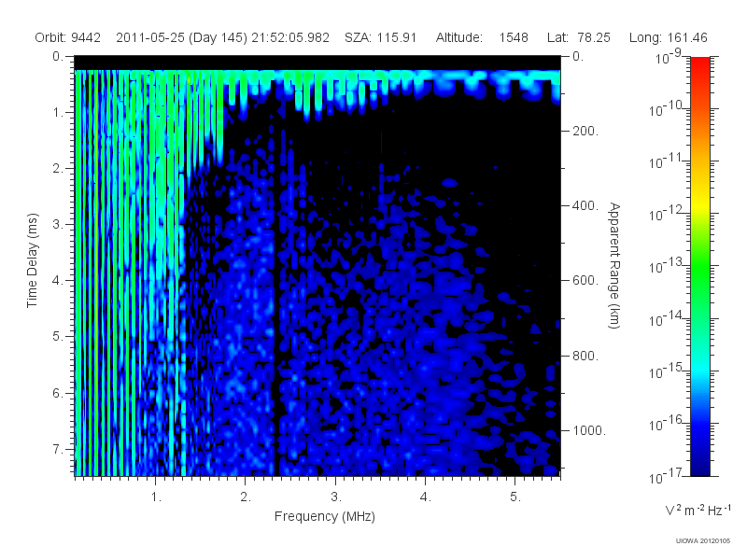Click the apparent range tick label '200.'
The width and height of the screenshot is (747, 560).
coord(585,131)
